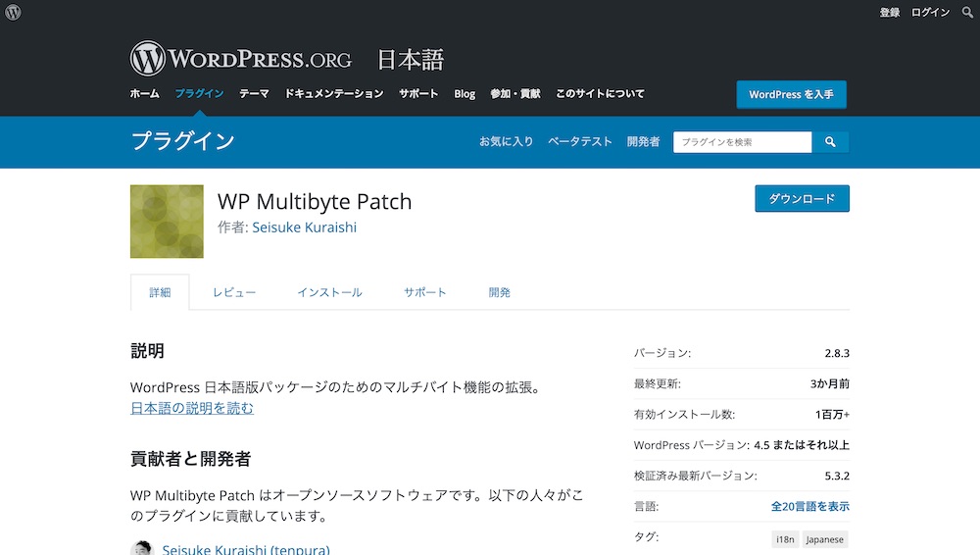The height and width of the screenshot is (555, 980).
Task: Open 登録 registration link
Action: pyautogui.click(x=890, y=13)
